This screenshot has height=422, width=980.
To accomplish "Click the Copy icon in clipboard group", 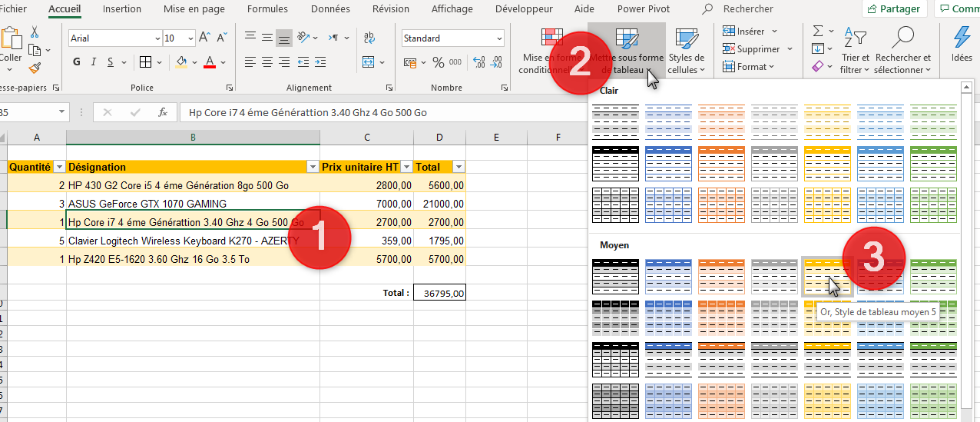I will [x=34, y=50].
